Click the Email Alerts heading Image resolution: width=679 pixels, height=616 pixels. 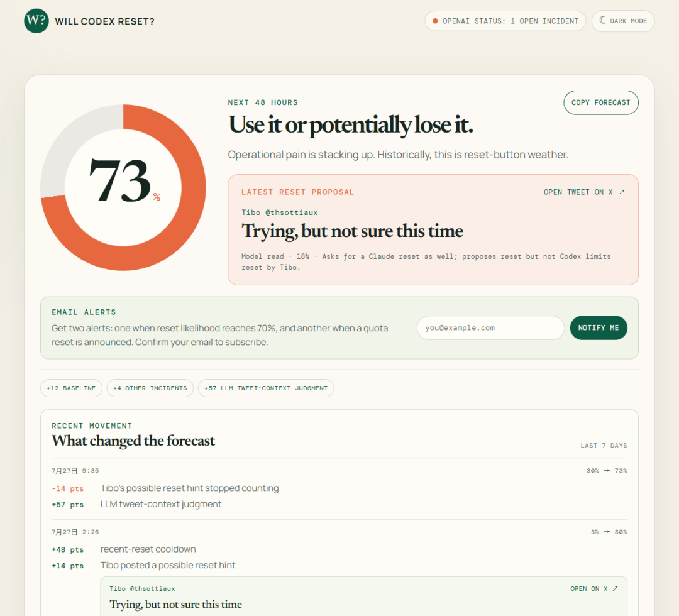[x=84, y=312]
